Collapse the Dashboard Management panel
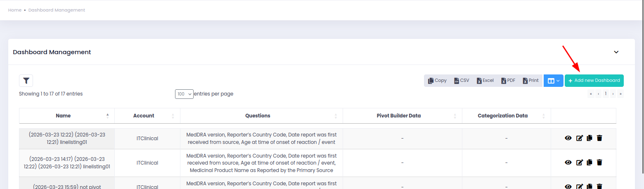Viewport: 644px width, 189px height. click(616, 52)
